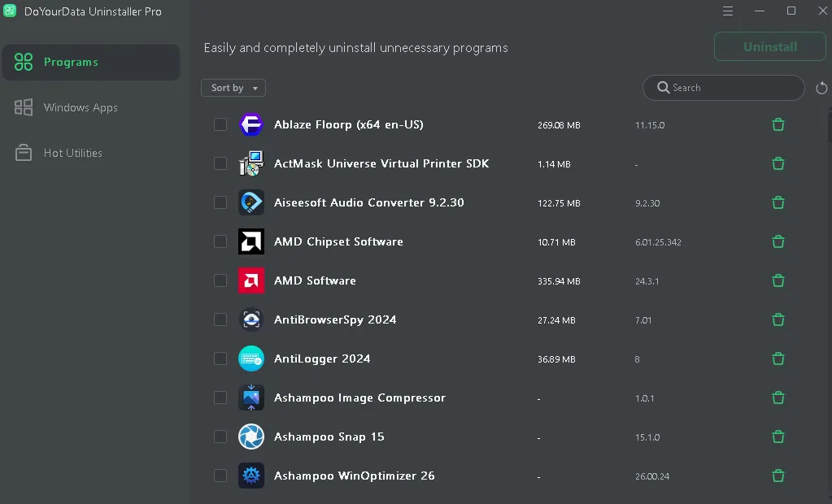This screenshot has height=504, width=832.
Task: Click the trash icon for AMD Software
Action: point(778,280)
